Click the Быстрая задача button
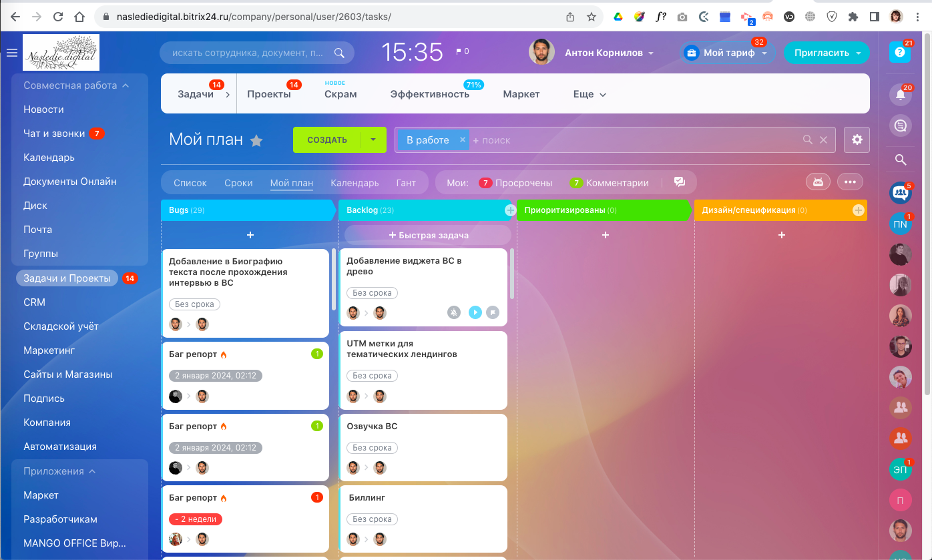 [x=428, y=235]
